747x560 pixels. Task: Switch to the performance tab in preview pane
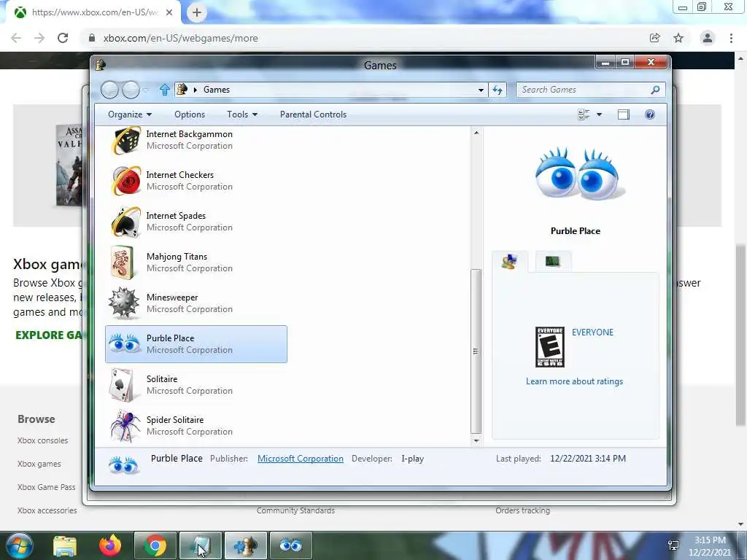coord(552,261)
